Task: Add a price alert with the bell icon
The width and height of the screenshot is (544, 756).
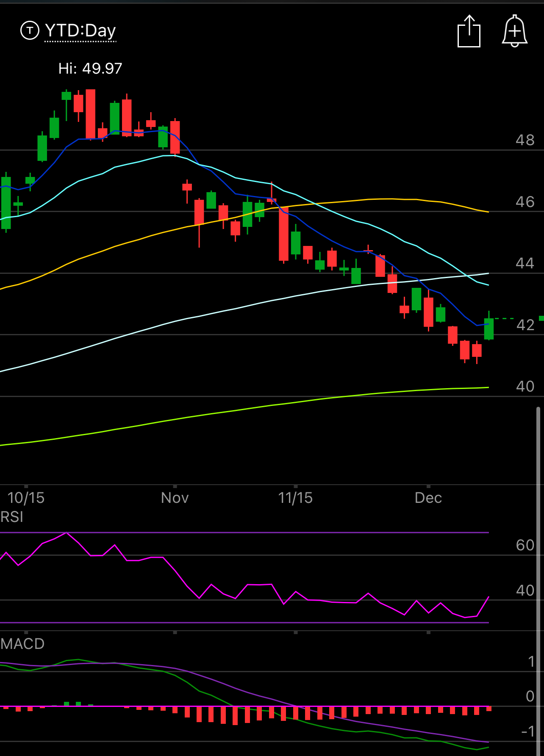Action: click(x=515, y=31)
